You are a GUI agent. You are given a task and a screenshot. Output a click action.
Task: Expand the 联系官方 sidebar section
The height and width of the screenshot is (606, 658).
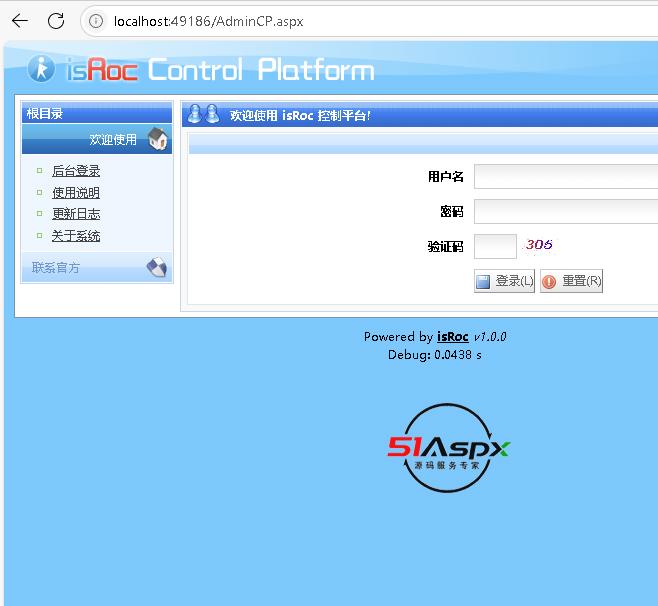coord(97,267)
